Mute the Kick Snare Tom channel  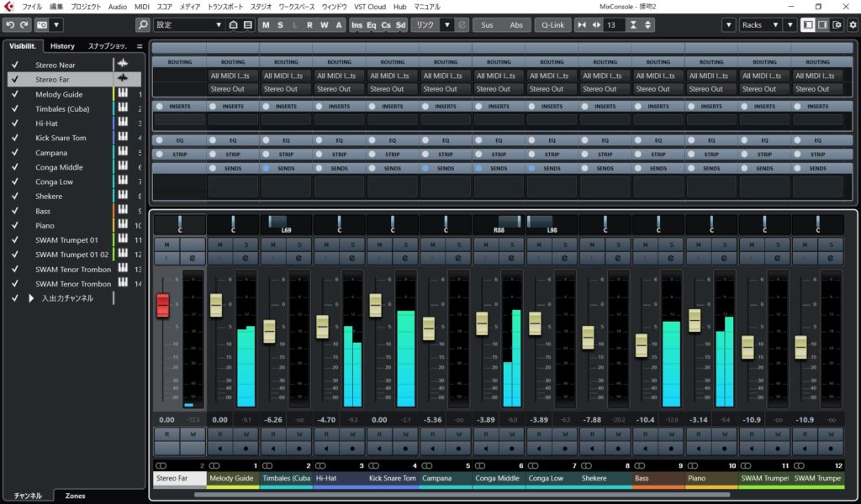[x=378, y=244]
